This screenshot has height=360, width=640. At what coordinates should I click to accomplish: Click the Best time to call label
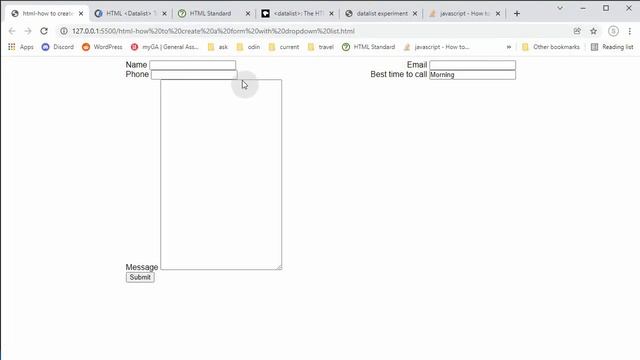tap(398, 74)
